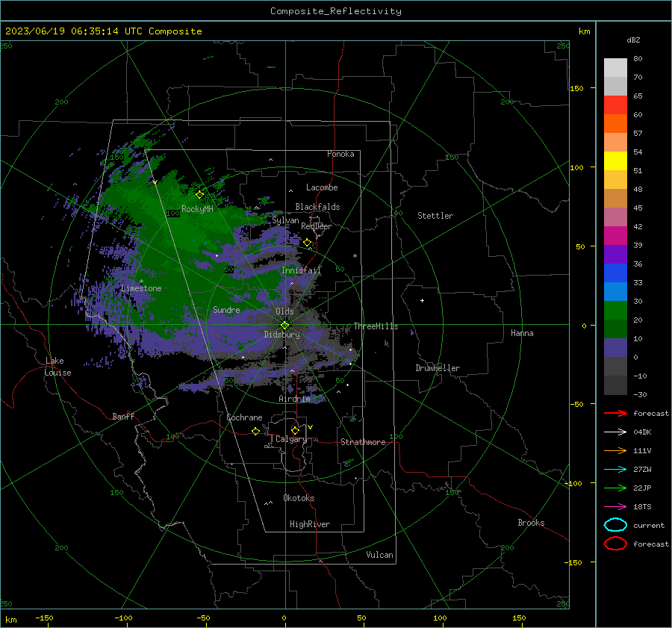Click the Airdrie town label
This screenshot has width=672, height=628.
[x=294, y=399]
